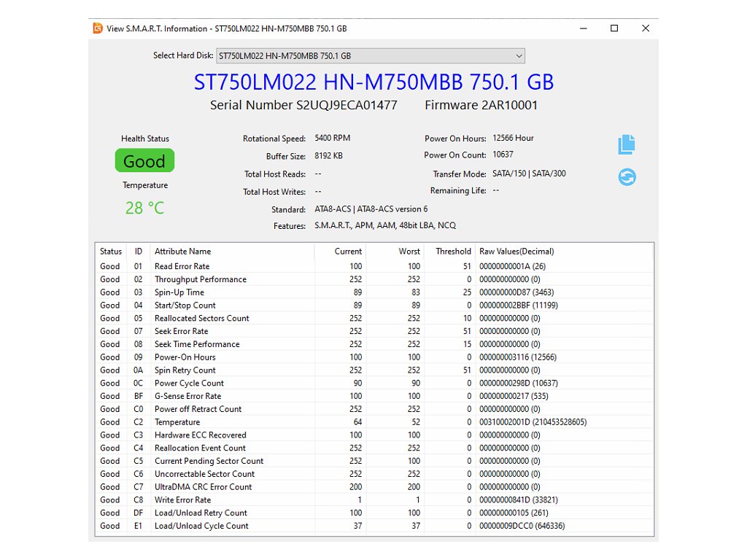747x560 pixels.
Task: Click the large ST750LM022 disk model heading
Action: pyautogui.click(x=373, y=82)
